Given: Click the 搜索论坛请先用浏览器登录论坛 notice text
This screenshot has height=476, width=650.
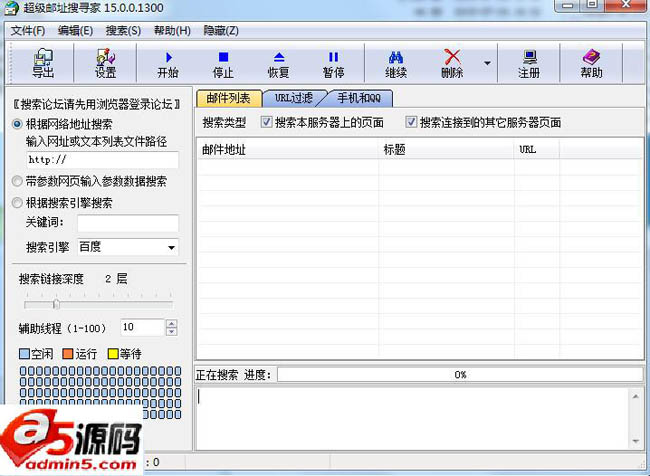Looking at the screenshot, I should tap(97, 104).
